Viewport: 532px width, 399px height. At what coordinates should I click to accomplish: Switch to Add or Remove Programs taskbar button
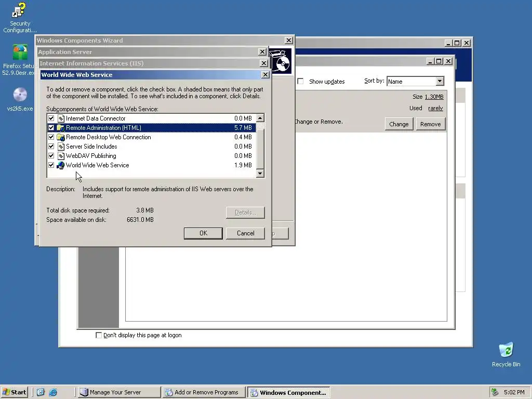(204, 393)
